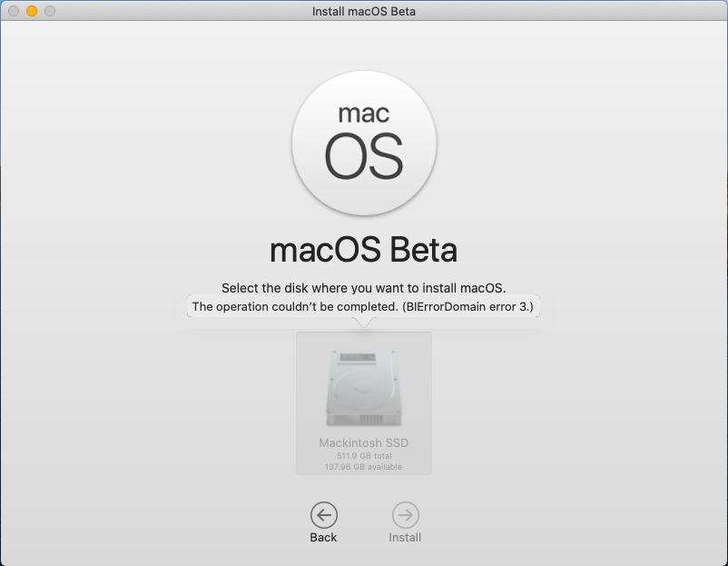This screenshot has height=566, width=728.
Task: Click the 'Back' label text
Action: click(x=323, y=538)
